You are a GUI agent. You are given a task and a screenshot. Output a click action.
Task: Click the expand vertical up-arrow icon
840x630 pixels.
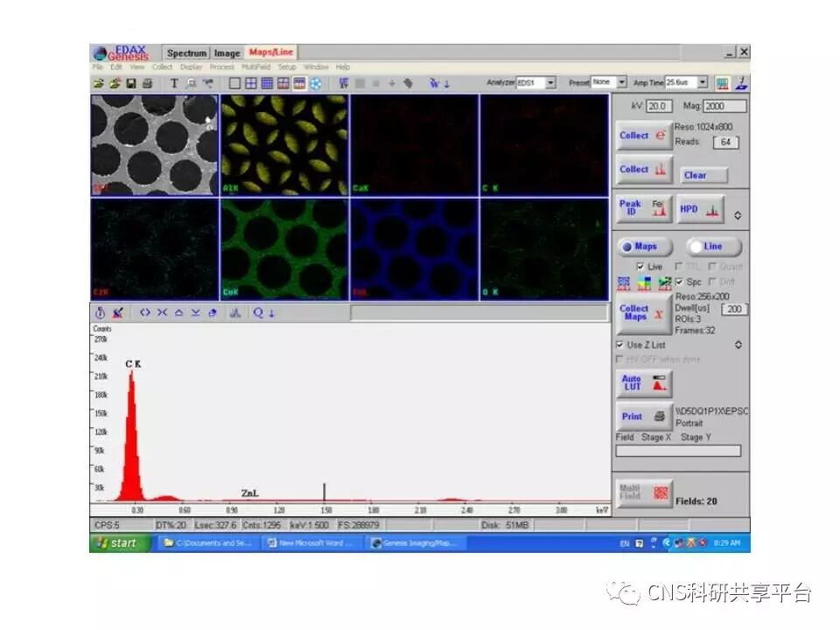[x=178, y=312]
